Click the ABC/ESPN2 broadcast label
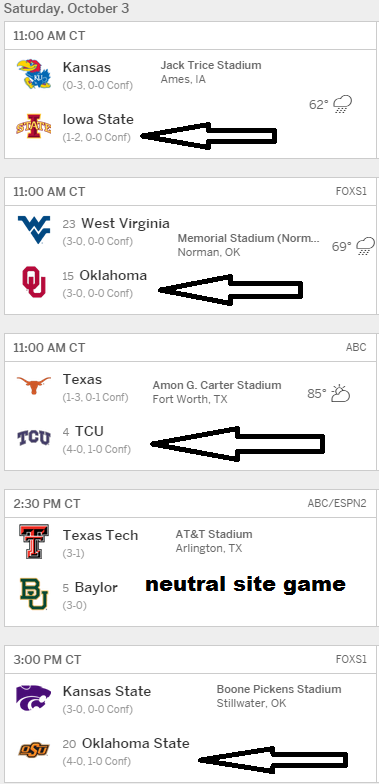 point(337,503)
